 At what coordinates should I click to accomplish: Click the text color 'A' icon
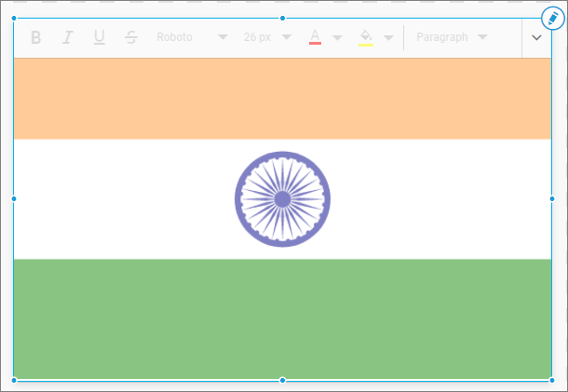pyautogui.click(x=315, y=37)
